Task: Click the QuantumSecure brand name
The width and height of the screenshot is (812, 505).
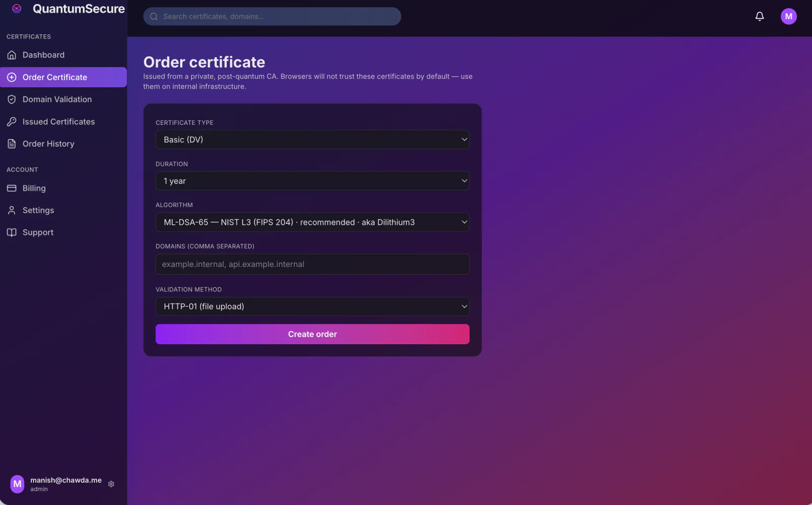Action: click(x=79, y=9)
